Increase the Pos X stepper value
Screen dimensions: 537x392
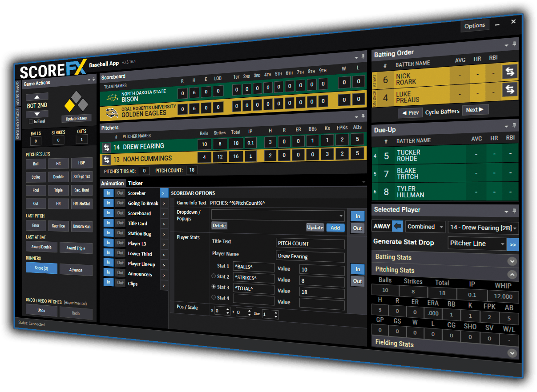229,310
